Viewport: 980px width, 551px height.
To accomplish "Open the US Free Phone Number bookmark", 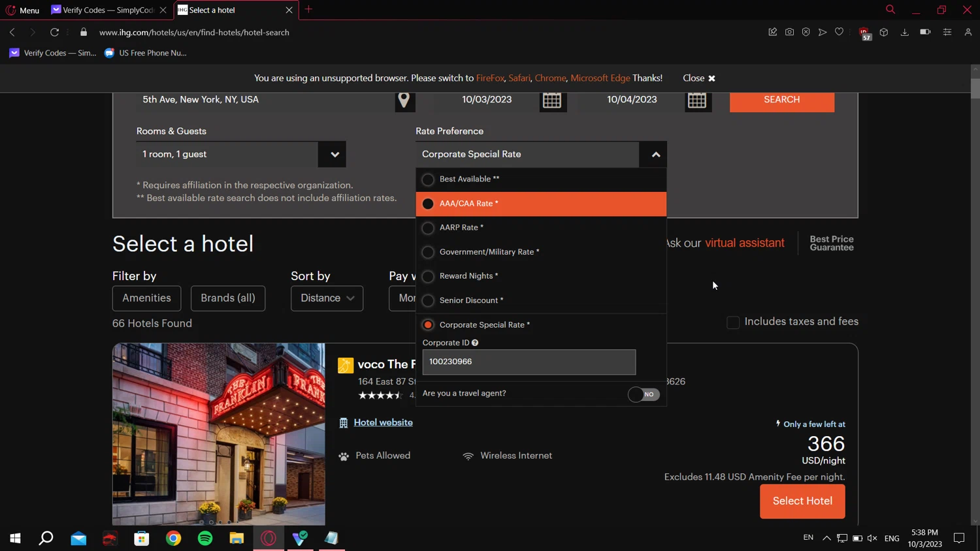I will tap(146, 53).
